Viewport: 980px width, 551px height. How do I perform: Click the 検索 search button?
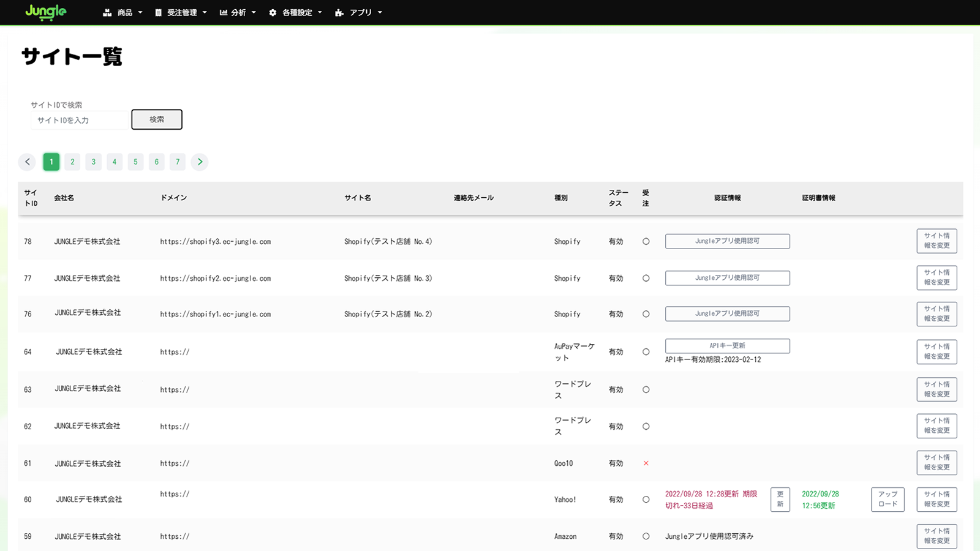pos(157,119)
